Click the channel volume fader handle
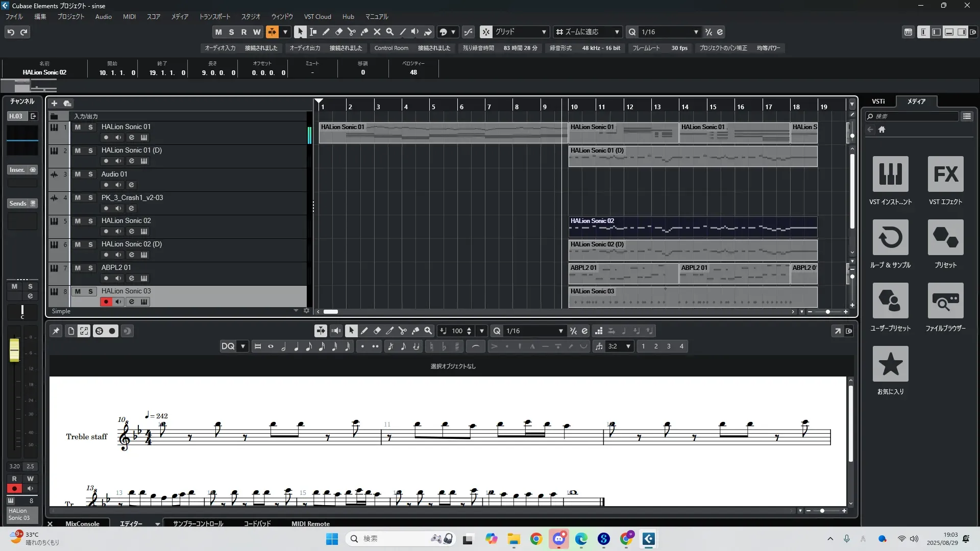This screenshot has height=551, width=980. click(14, 350)
